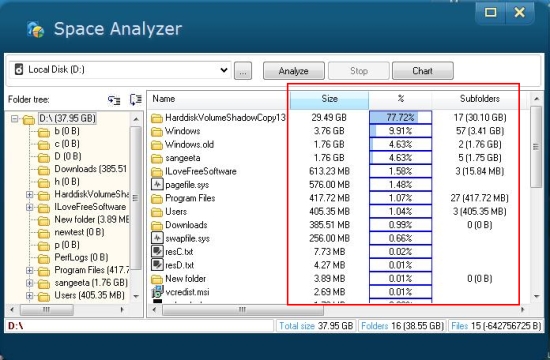The width and height of the screenshot is (550, 360).
Task: Select the Windows row in file list
Action: pos(337,131)
